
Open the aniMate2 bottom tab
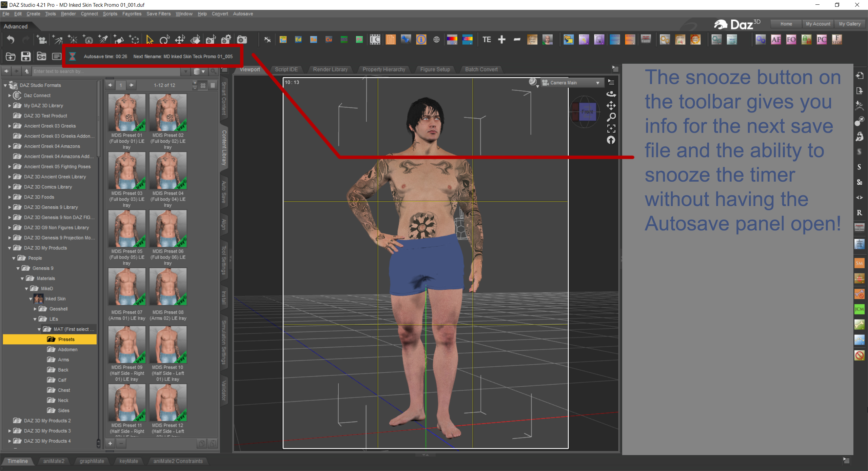coord(54,461)
